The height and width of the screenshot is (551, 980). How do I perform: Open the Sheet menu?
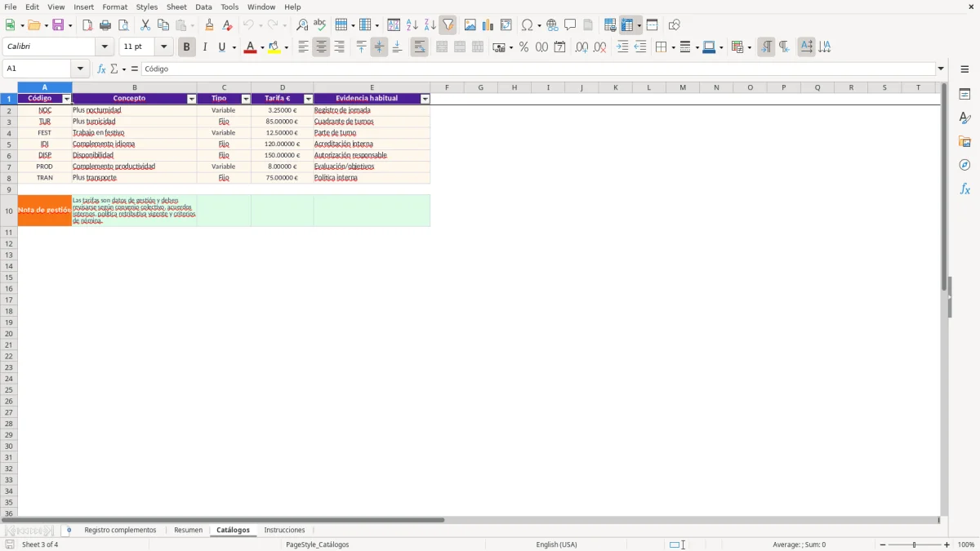(x=176, y=7)
